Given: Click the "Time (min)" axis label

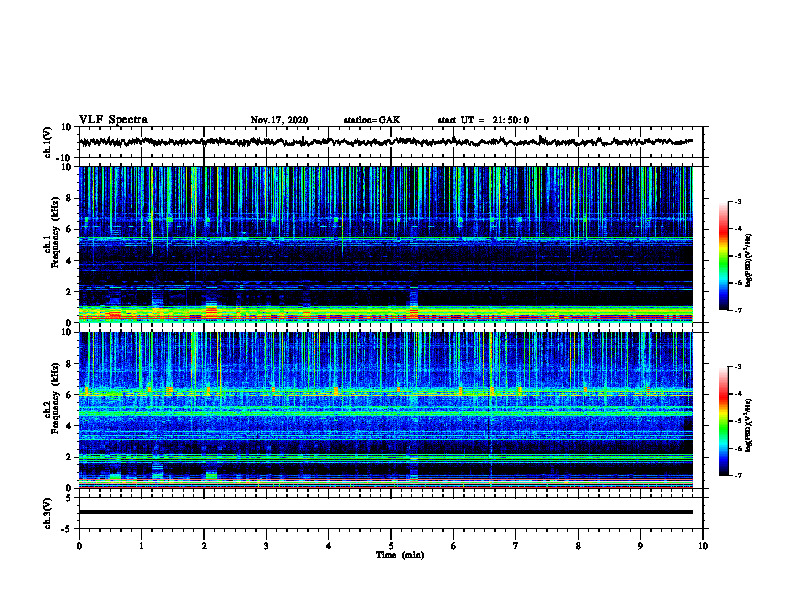Looking at the screenshot, I should (400, 555).
